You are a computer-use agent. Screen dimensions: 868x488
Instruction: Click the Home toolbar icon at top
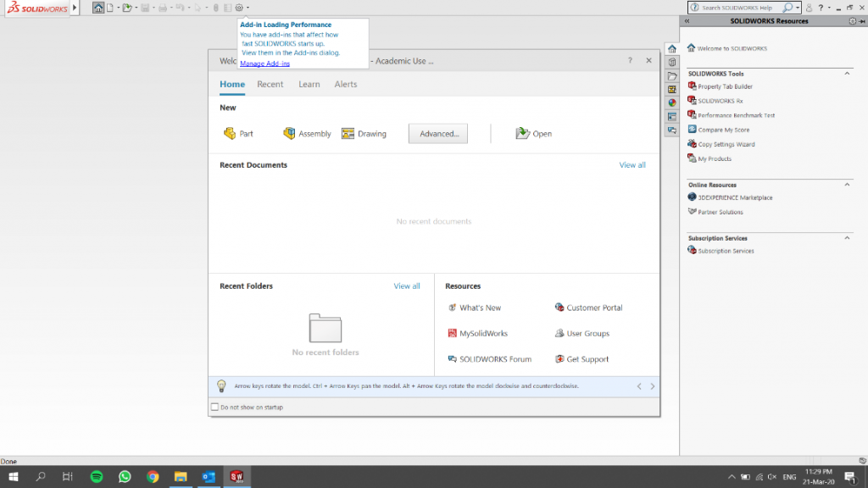click(98, 8)
